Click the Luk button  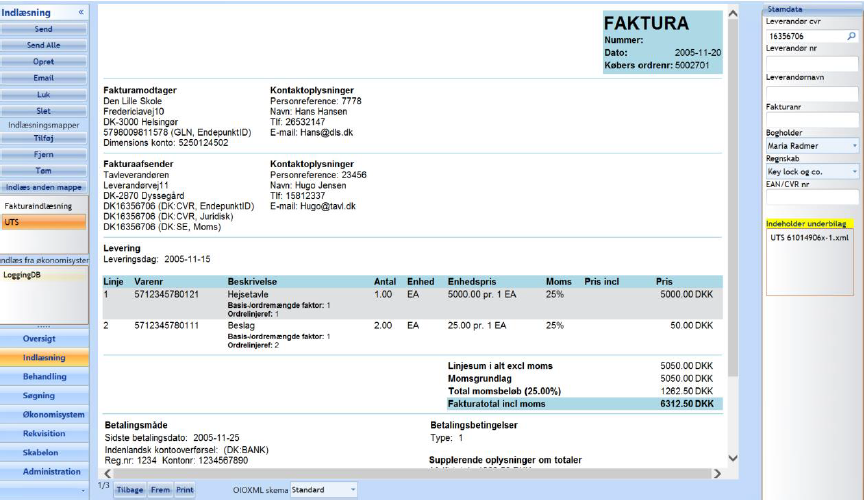tap(44, 94)
